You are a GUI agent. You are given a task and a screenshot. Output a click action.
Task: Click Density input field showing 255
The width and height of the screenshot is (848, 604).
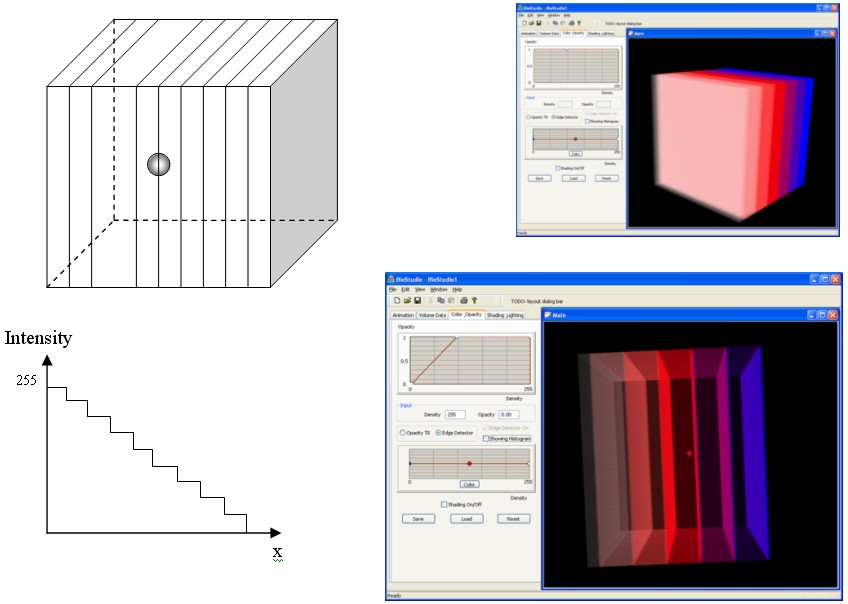pos(455,415)
